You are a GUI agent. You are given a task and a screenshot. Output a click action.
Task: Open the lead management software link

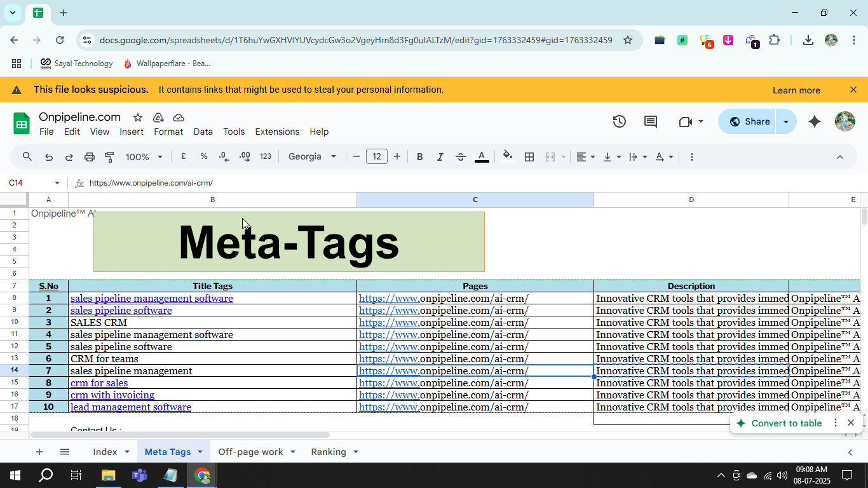click(x=131, y=407)
